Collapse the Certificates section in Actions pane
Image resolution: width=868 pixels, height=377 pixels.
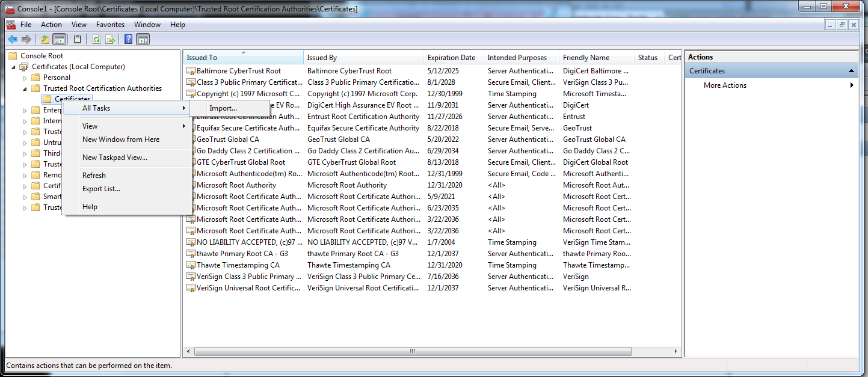point(851,71)
